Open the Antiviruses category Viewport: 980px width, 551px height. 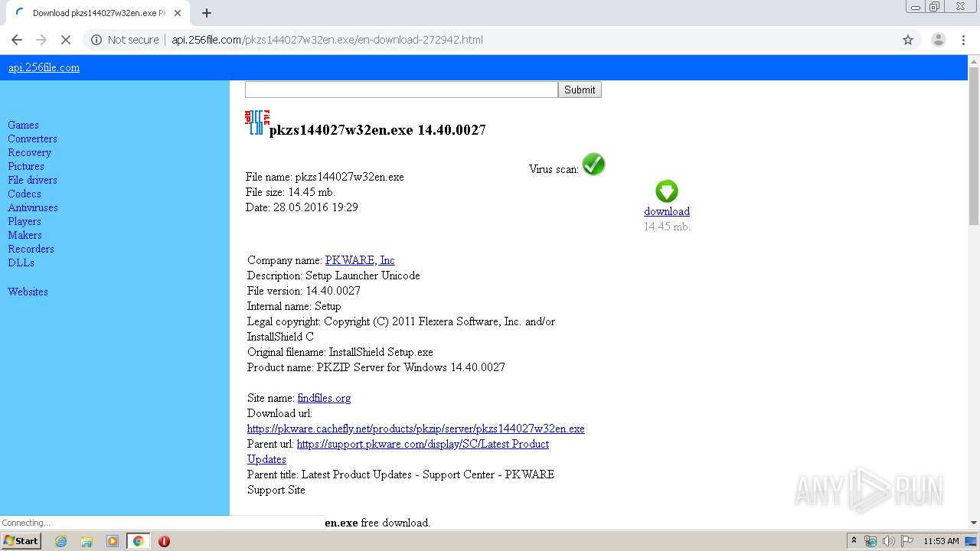click(x=33, y=207)
